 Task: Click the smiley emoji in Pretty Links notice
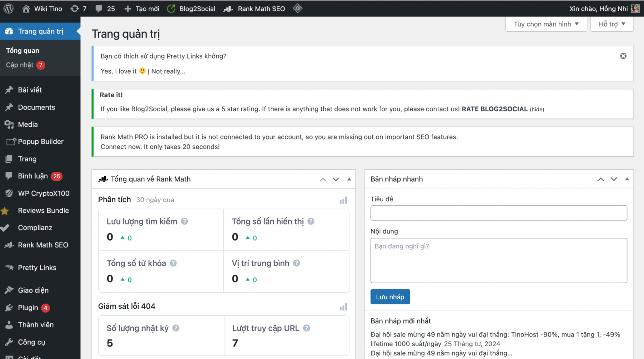(x=142, y=71)
